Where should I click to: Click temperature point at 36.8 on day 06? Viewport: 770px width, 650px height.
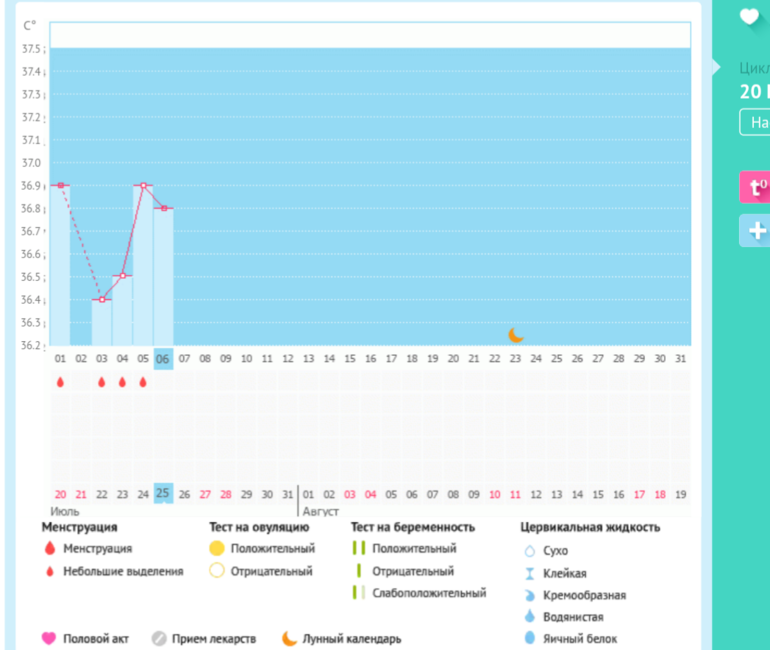coord(164,208)
